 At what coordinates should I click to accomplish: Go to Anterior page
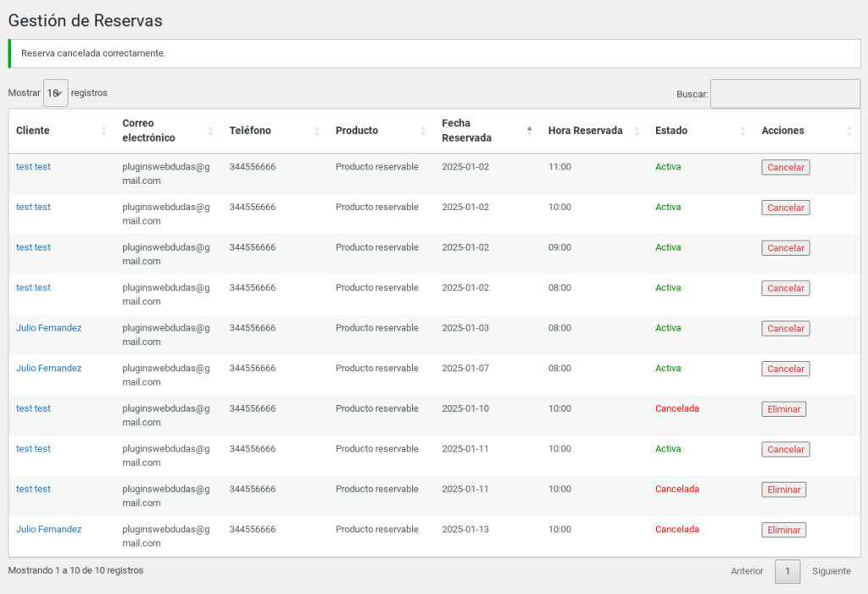click(747, 571)
